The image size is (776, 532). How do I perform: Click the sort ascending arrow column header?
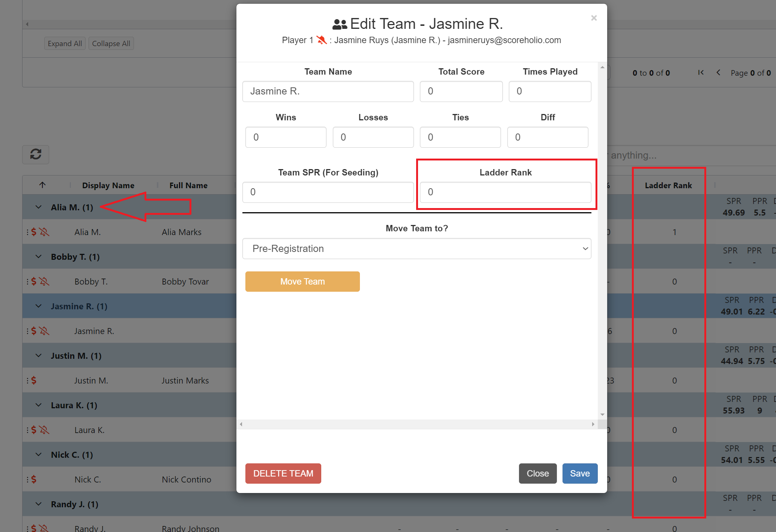[42, 185]
